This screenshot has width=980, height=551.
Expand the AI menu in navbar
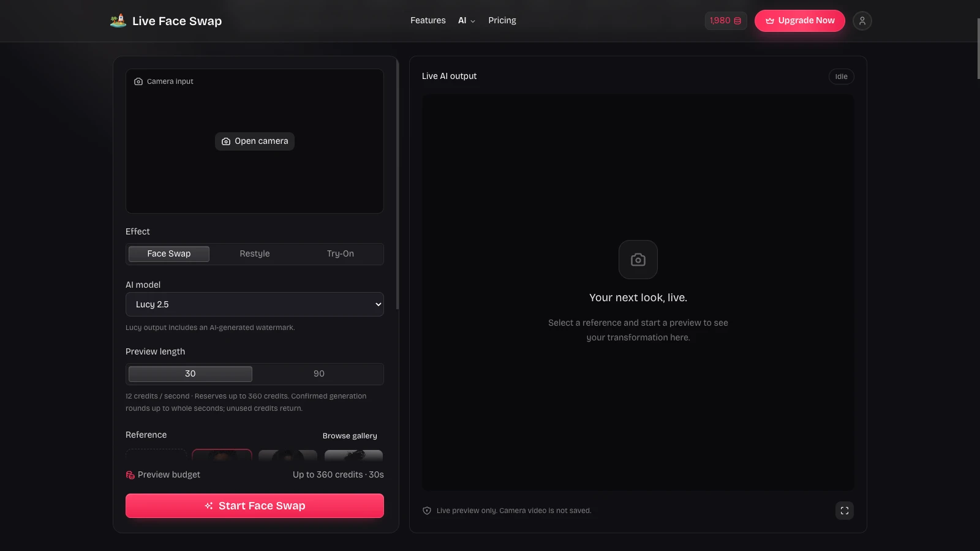467,21
